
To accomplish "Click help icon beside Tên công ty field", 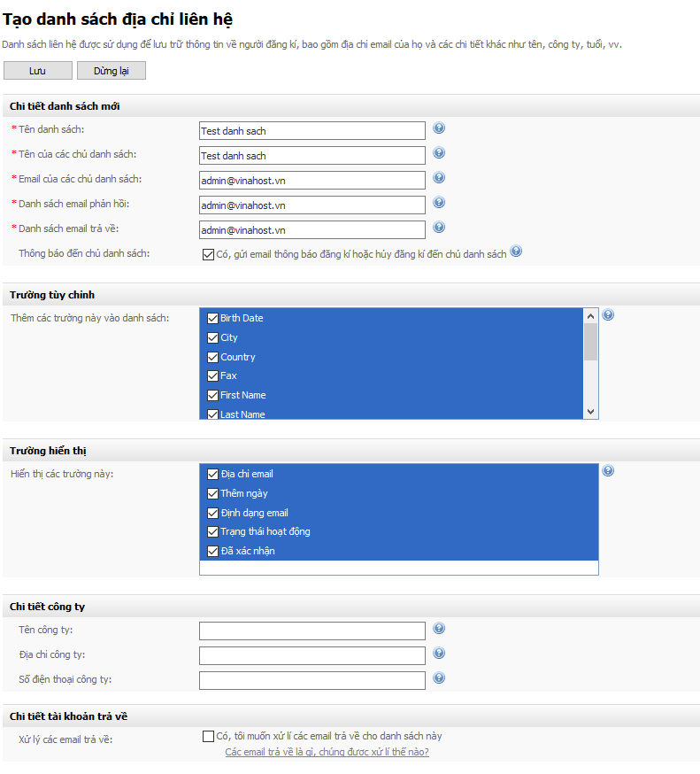I will (x=439, y=629).
